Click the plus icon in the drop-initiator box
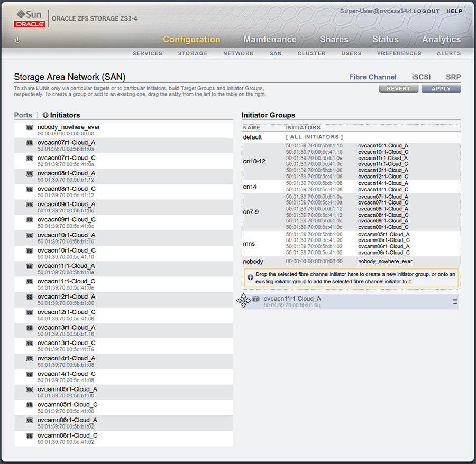The width and height of the screenshot is (476, 464). [x=249, y=277]
